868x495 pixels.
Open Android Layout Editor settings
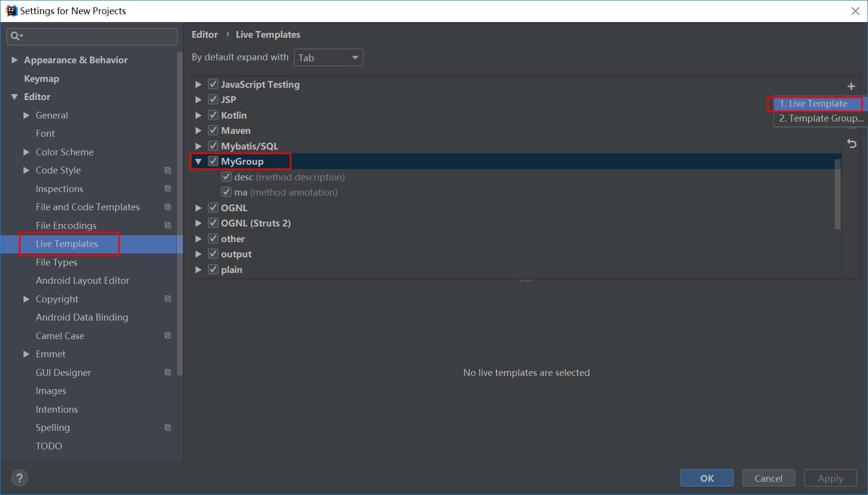pos(82,280)
